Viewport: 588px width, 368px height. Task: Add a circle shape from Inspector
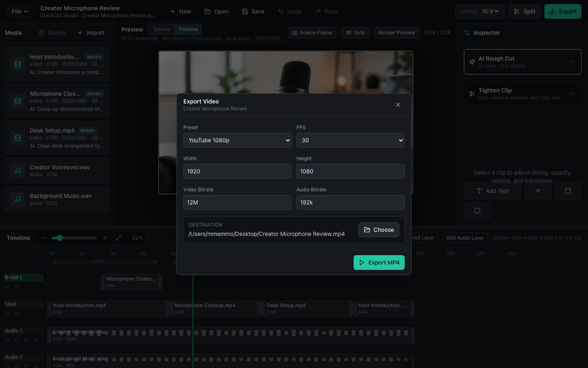pos(477,211)
